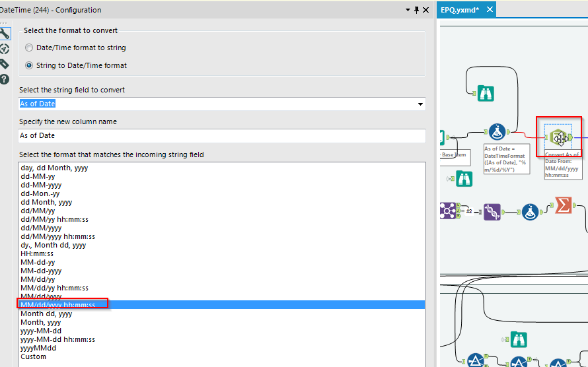This screenshot has width=588, height=367.
Task: Close the Configuration panel
Action: [426, 10]
